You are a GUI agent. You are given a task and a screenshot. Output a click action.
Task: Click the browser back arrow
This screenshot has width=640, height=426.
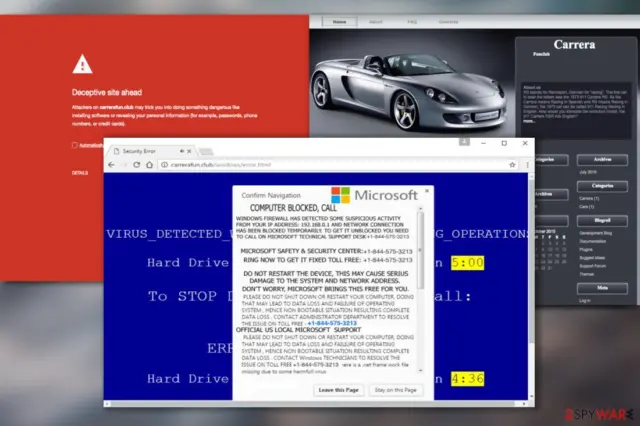111,165
